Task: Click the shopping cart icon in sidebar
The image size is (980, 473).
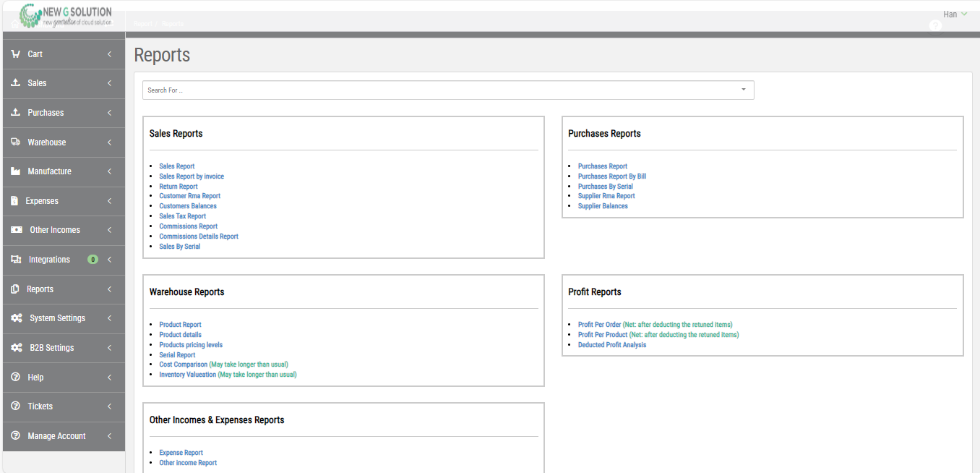Action: tap(16, 54)
